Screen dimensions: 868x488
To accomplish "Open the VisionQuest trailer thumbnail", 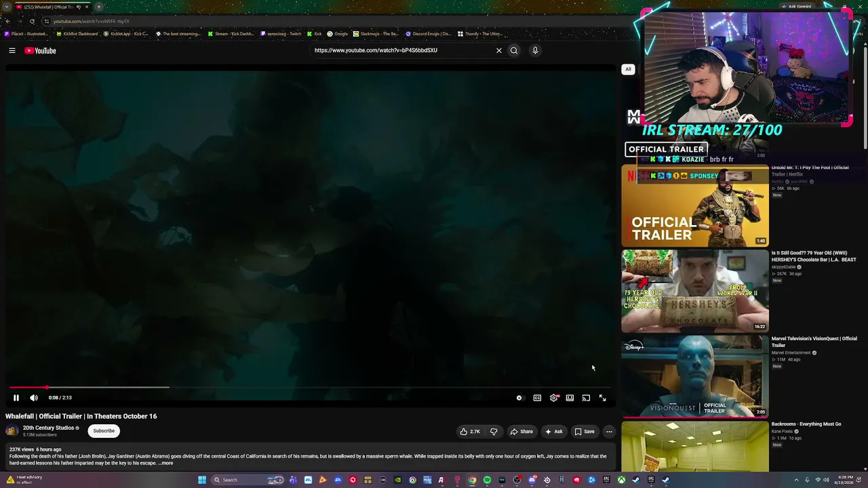I will coord(695,377).
